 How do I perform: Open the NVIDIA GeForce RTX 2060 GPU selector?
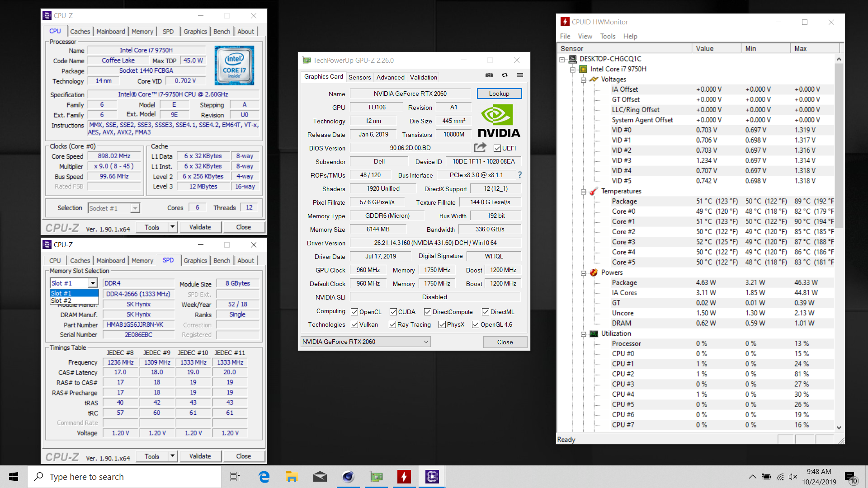[365, 342]
